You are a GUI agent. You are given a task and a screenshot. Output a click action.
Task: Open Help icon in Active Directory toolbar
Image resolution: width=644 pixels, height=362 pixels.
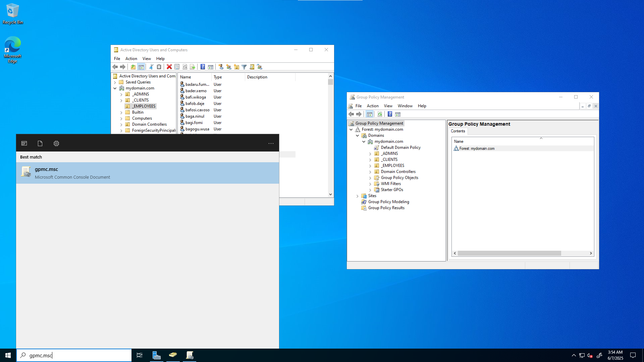203,67
